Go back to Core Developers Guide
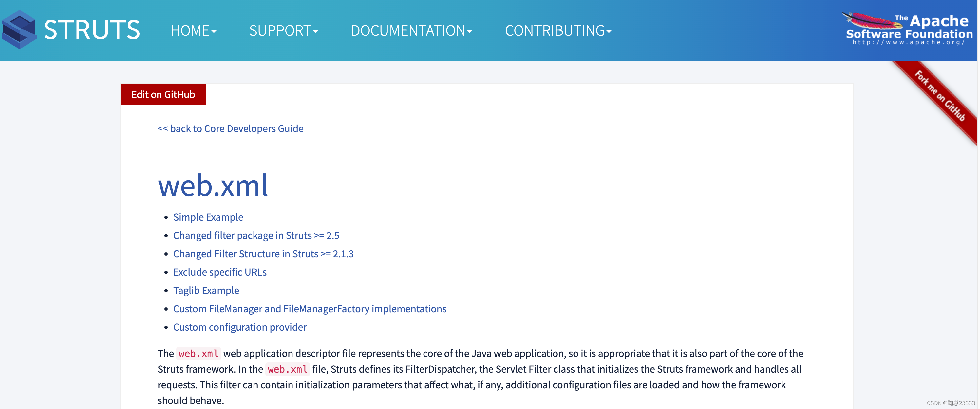980x409 pixels. coord(231,129)
